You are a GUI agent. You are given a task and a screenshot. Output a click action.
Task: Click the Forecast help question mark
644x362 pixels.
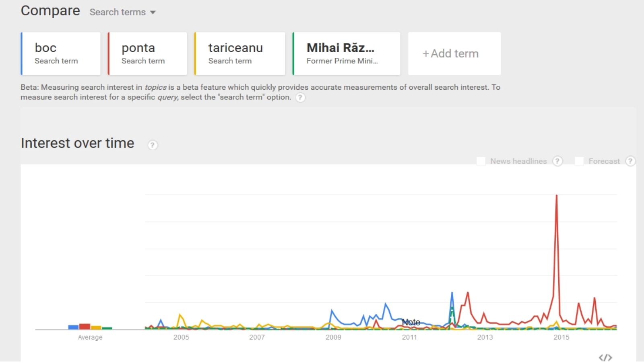630,161
